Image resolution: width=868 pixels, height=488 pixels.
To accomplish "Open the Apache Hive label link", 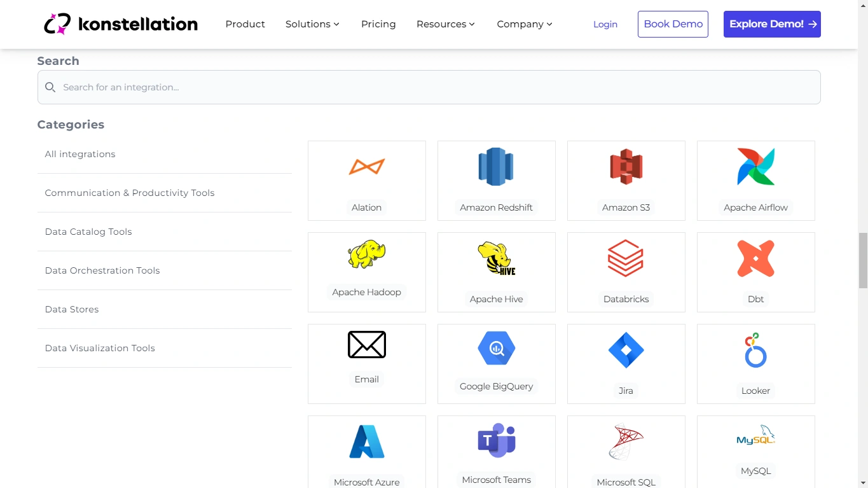I will tap(496, 299).
